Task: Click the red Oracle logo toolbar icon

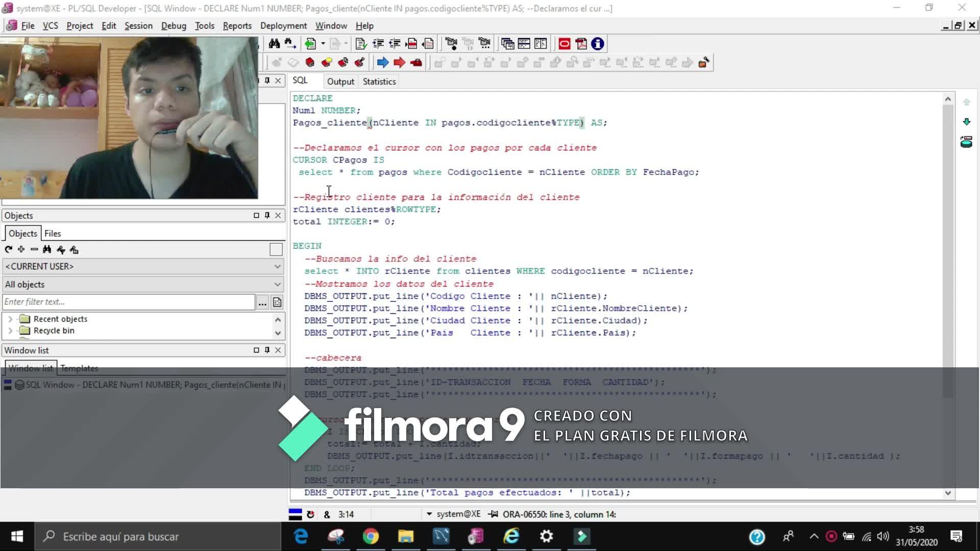Action: [564, 44]
